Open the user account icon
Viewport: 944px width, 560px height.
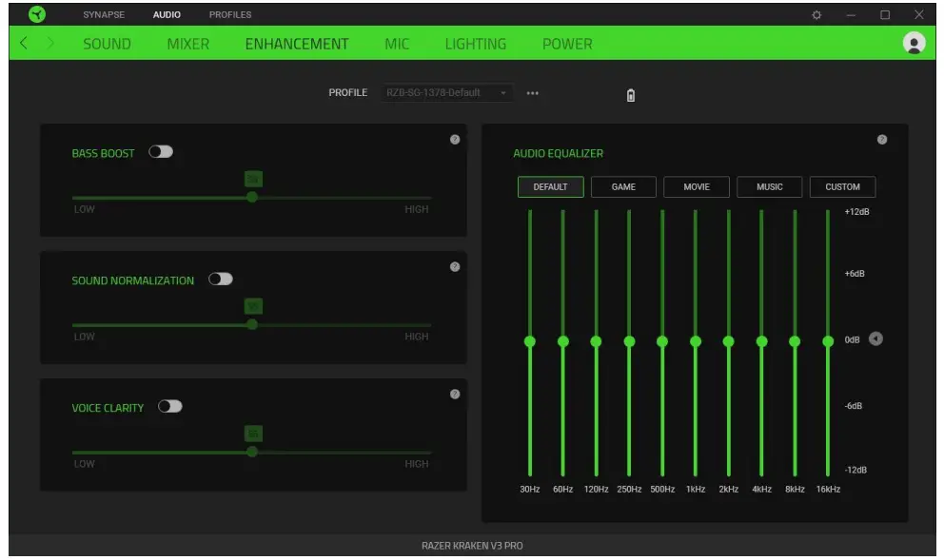912,44
